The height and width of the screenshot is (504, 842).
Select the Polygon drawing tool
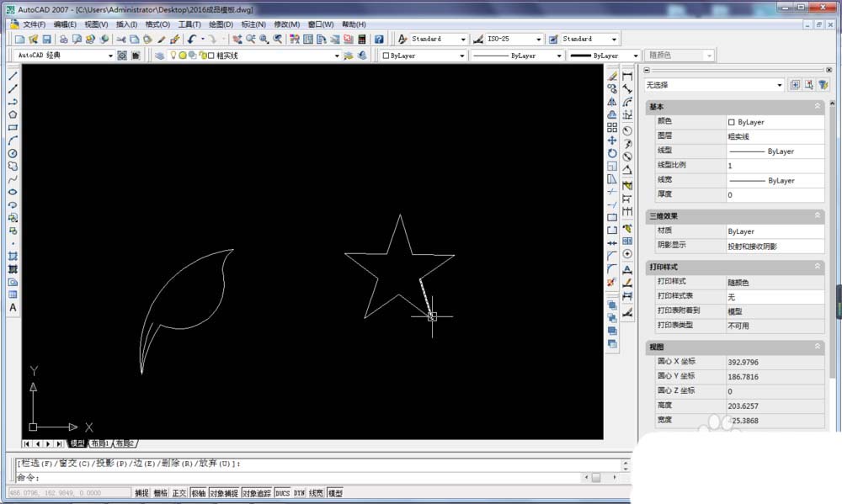(x=13, y=114)
